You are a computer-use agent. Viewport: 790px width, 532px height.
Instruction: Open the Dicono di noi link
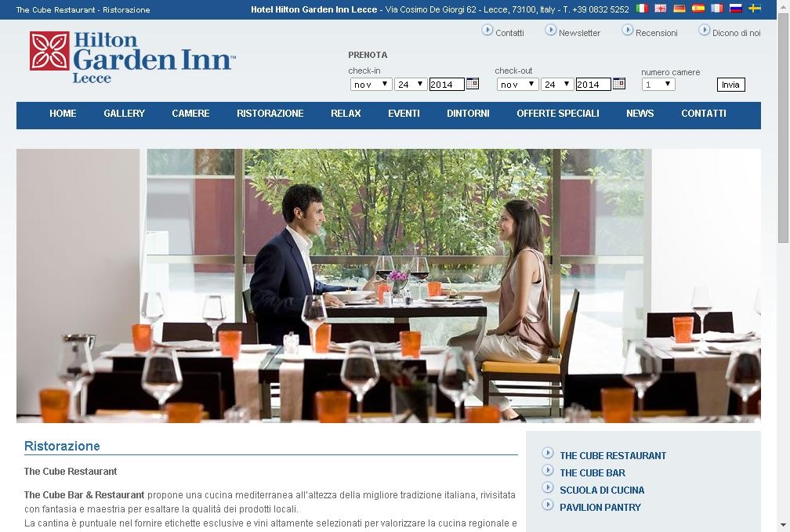click(737, 33)
